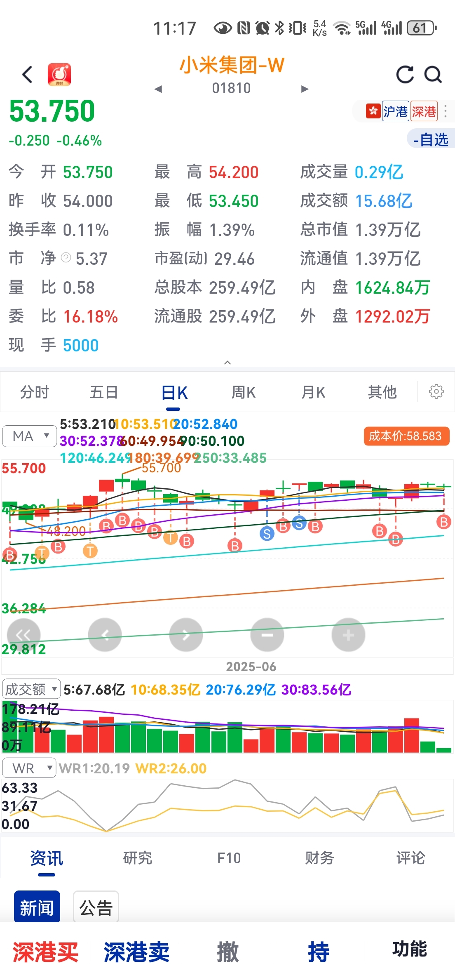Viewport: 455px width, 980px height.
Task: Tap the 撤 cancel order button
Action: (228, 952)
